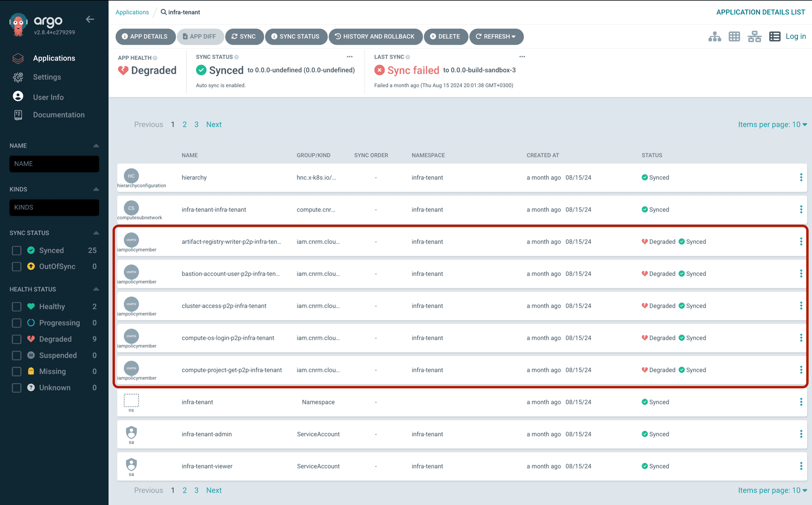Open the three-dot menu for the hierarchy resource
This screenshot has height=505, width=812.
pos(801,177)
